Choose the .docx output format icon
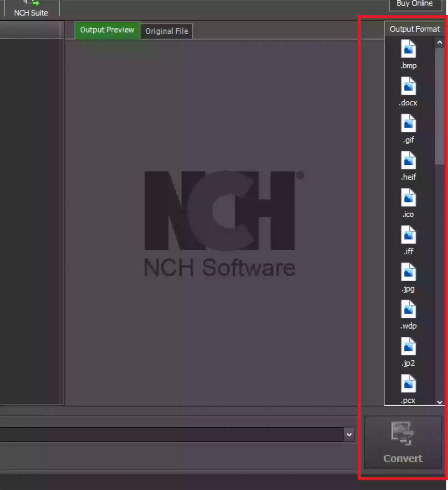This screenshot has width=448, height=490. click(x=408, y=86)
